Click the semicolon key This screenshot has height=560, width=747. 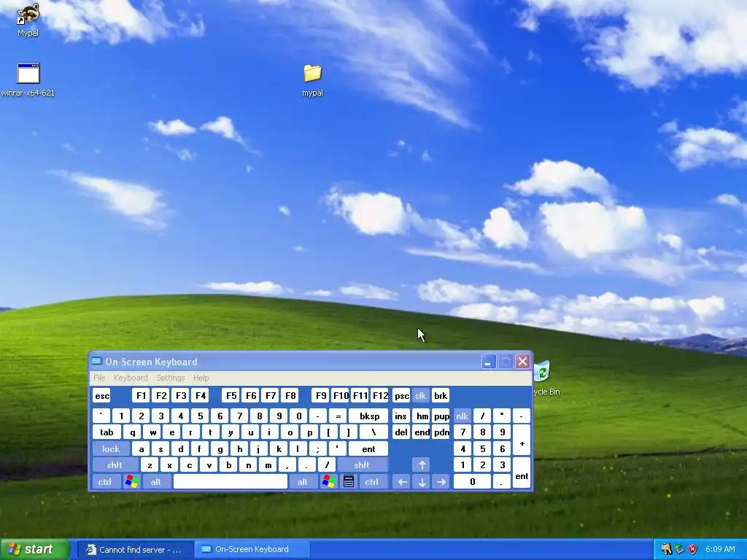[x=318, y=448]
